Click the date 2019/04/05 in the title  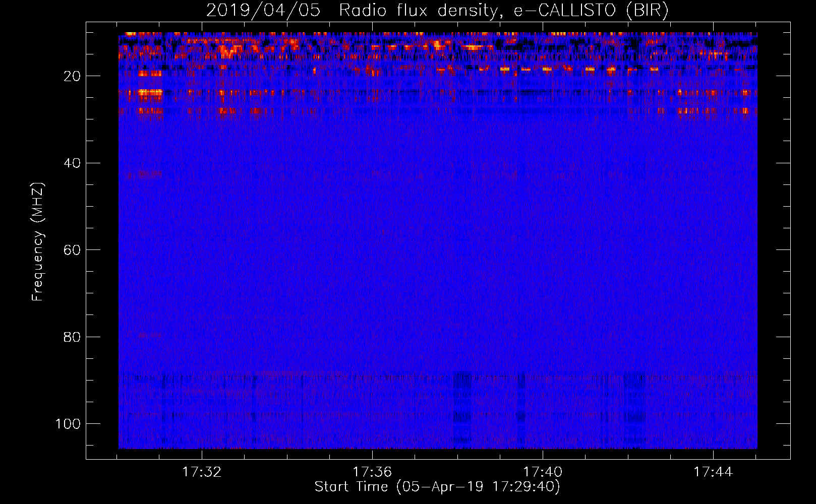[263, 11]
